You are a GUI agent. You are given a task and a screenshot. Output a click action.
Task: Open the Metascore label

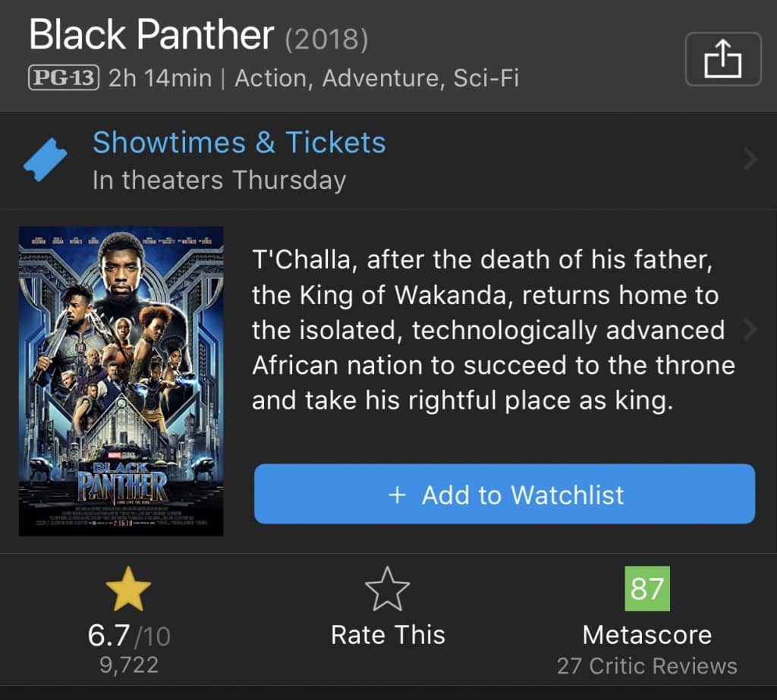tap(646, 635)
